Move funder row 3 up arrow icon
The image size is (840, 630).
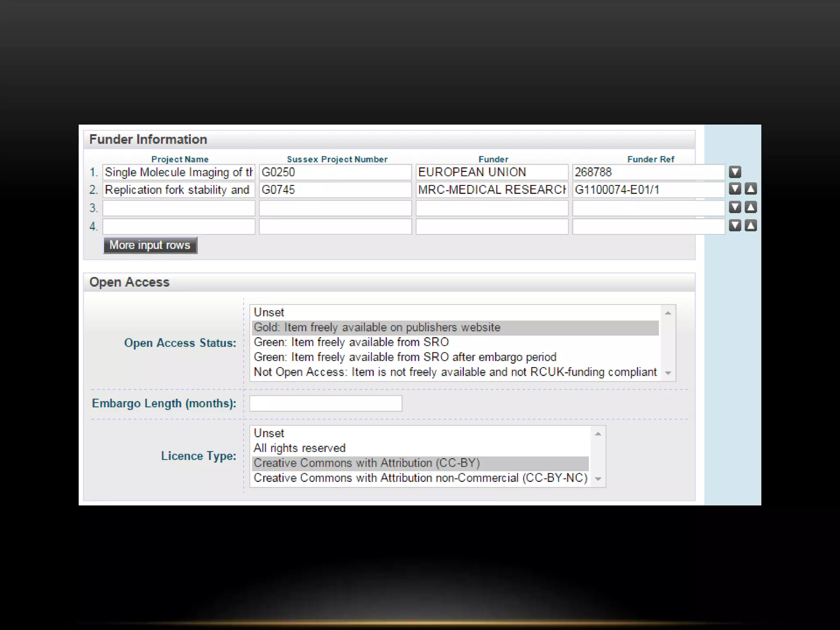coord(751,207)
